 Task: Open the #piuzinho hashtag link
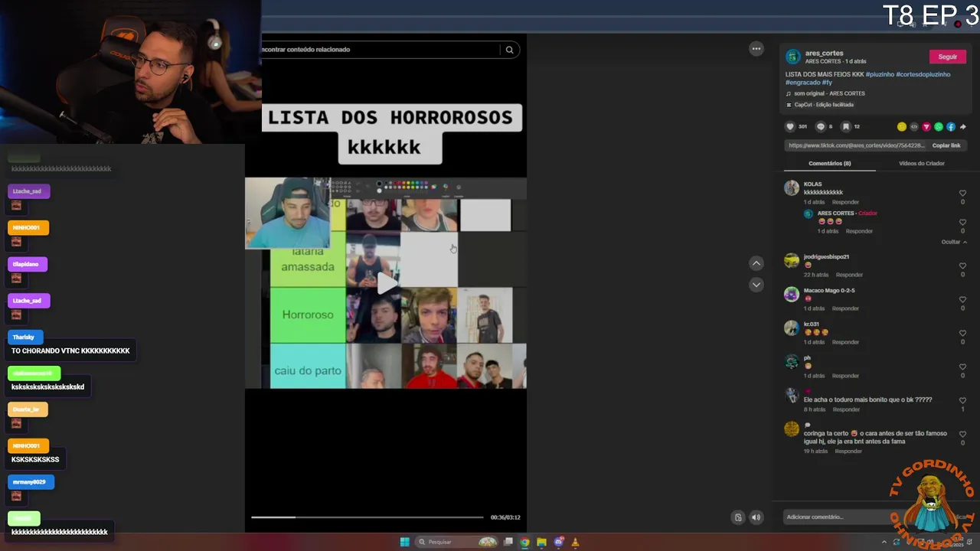point(880,74)
